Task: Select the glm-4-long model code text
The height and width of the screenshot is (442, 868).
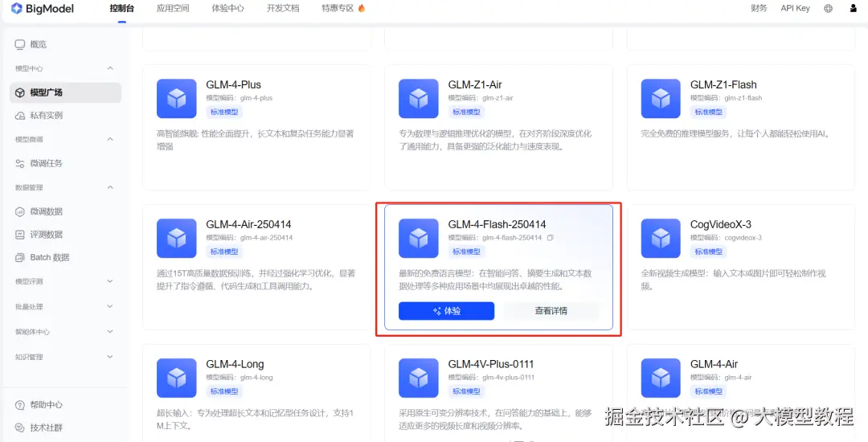Action: 256,377
